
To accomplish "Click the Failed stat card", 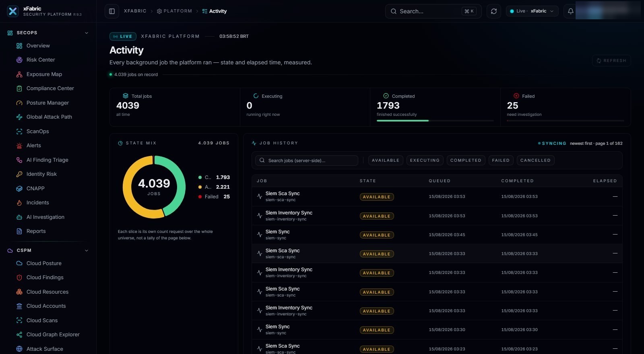I will point(565,107).
